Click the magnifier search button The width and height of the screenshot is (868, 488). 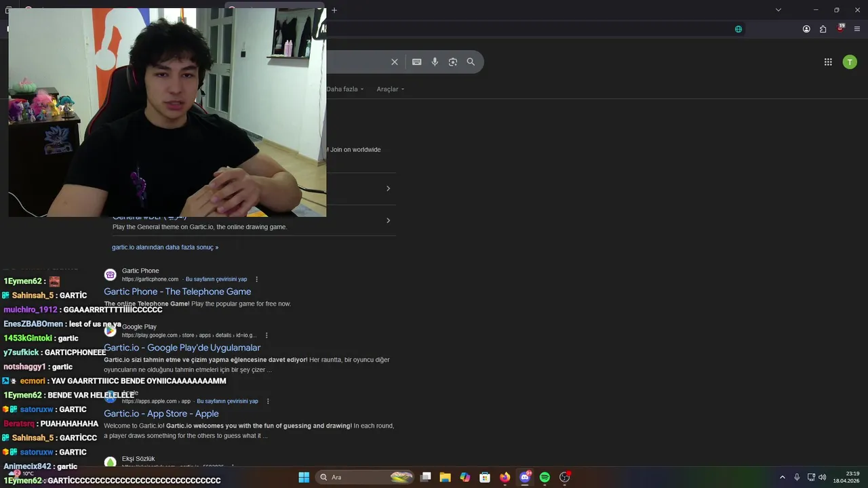[471, 62]
